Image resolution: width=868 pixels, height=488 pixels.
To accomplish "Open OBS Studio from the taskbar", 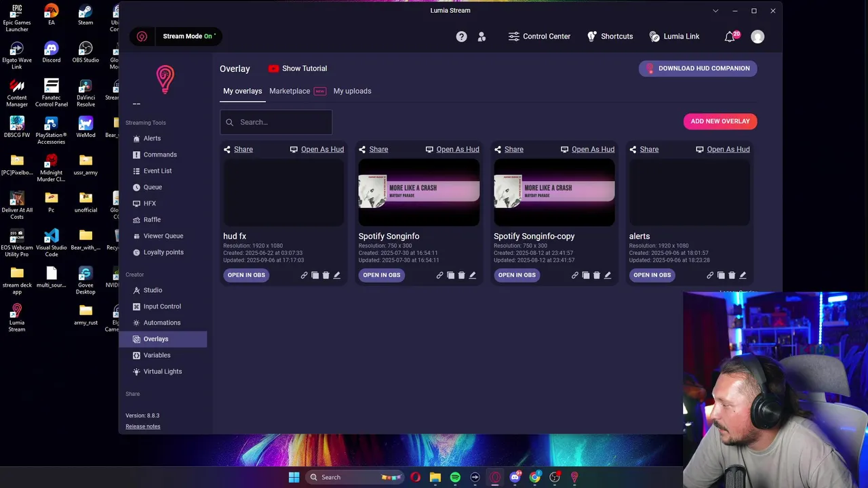I will point(555,477).
